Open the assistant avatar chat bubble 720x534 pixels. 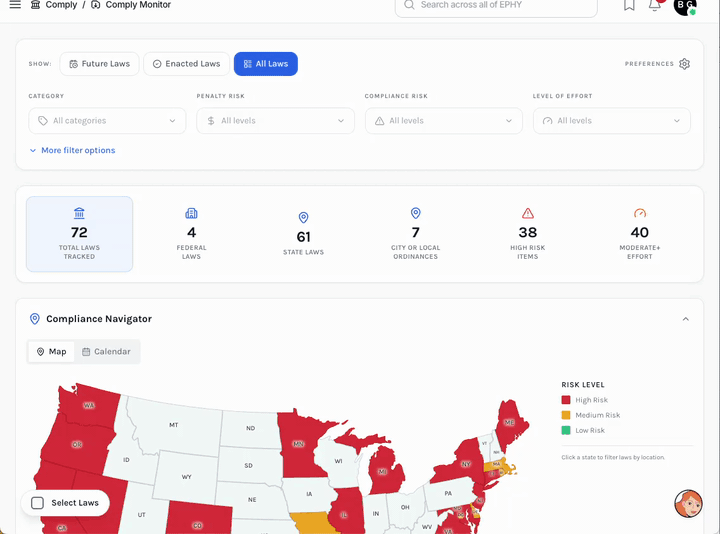coord(688,503)
